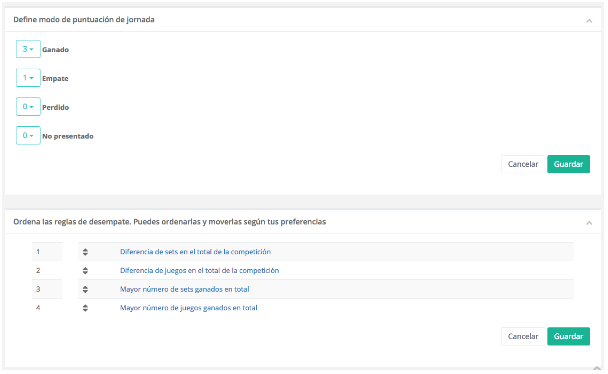This screenshot has height=374, width=608.
Task: Click the 'Define modo de puntuación de jornada' heading
Action: click(x=84, y=19)
